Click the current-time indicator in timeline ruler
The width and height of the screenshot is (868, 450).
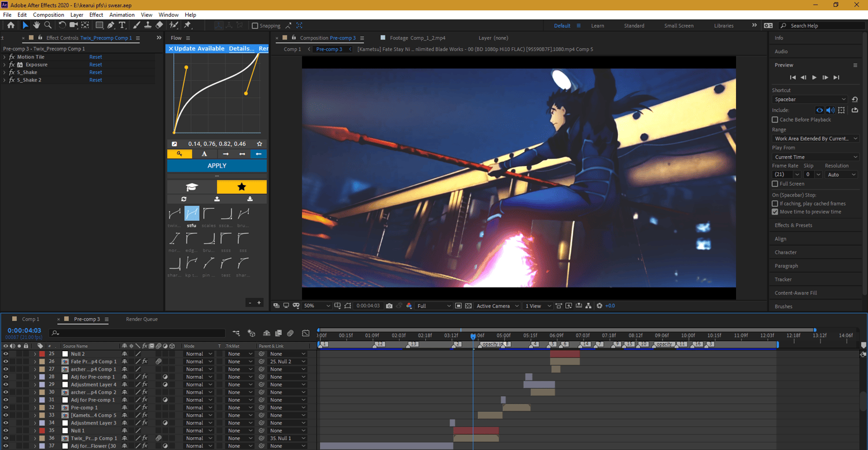[473, 336]
